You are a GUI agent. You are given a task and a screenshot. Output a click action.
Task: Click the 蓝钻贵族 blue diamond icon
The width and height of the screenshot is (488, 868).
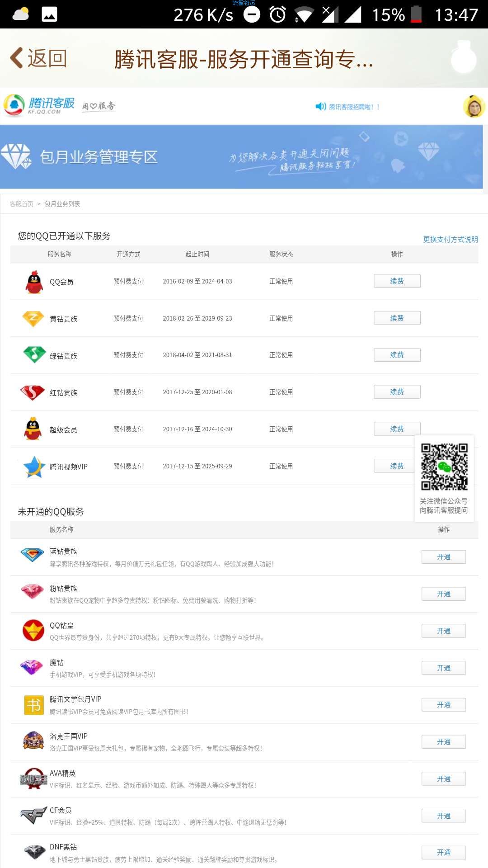(x=33, y=554)
